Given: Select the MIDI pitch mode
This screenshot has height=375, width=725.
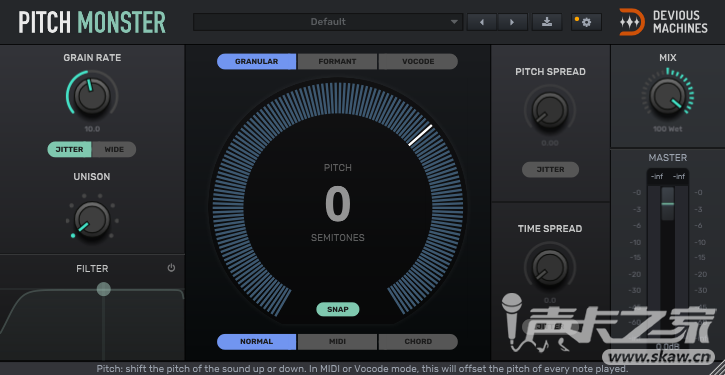Looking at the screenshot, I should [x=338, y=342].
